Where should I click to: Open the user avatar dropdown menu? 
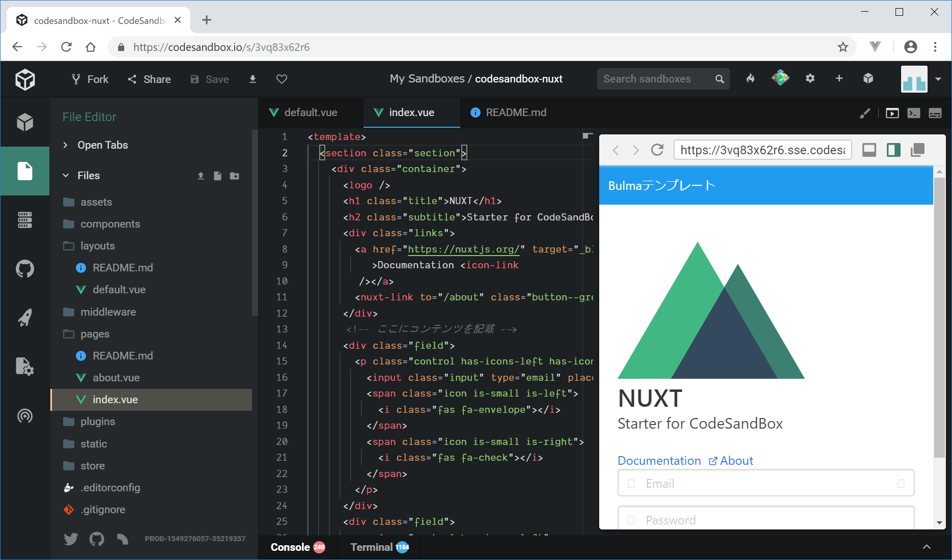[x=938, y=79]
